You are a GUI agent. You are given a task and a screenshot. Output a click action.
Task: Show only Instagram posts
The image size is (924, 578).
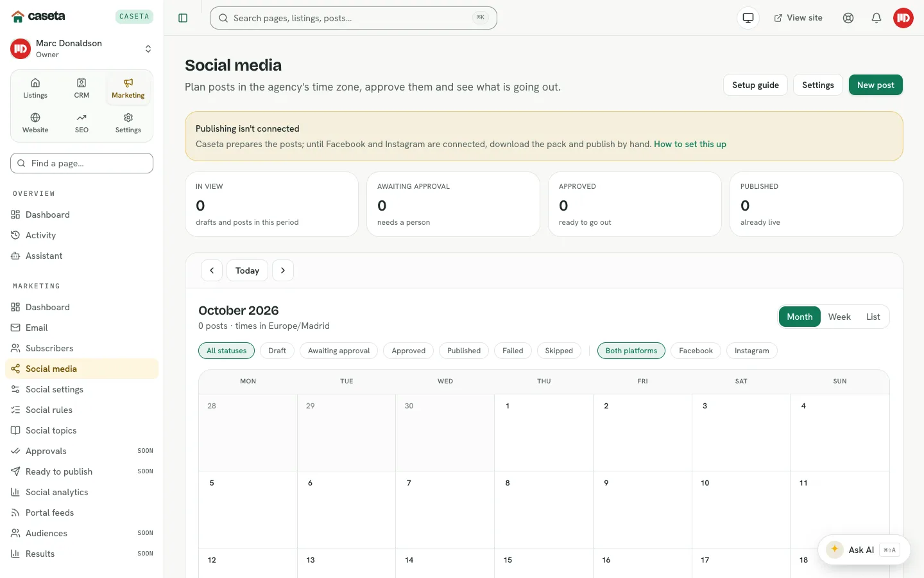[752, 351]
